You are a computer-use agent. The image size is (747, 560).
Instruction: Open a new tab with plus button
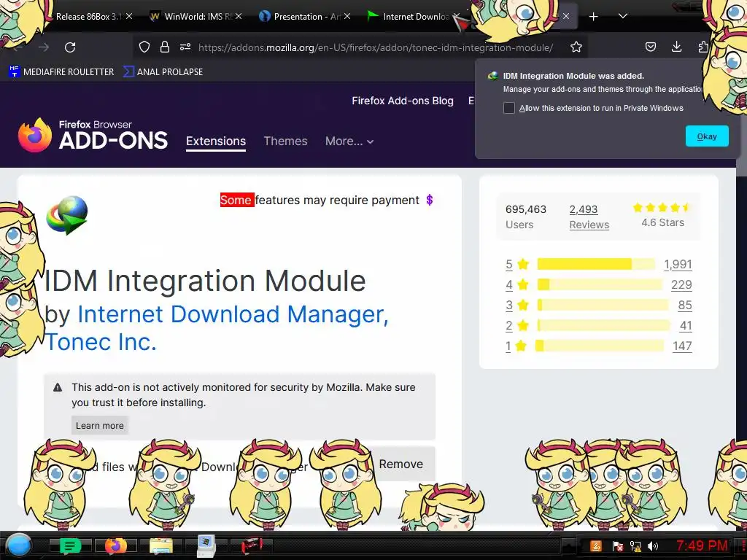click(593, 17)
